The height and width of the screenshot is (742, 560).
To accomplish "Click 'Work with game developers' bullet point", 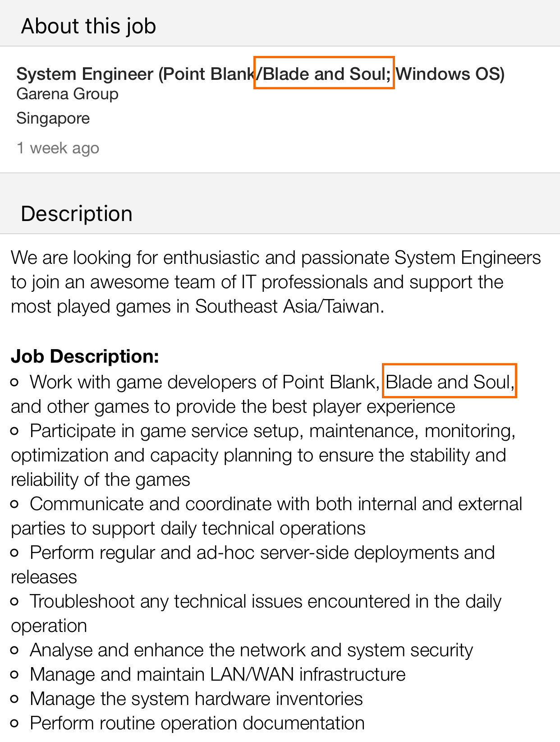I will click(x=263, y=394).
